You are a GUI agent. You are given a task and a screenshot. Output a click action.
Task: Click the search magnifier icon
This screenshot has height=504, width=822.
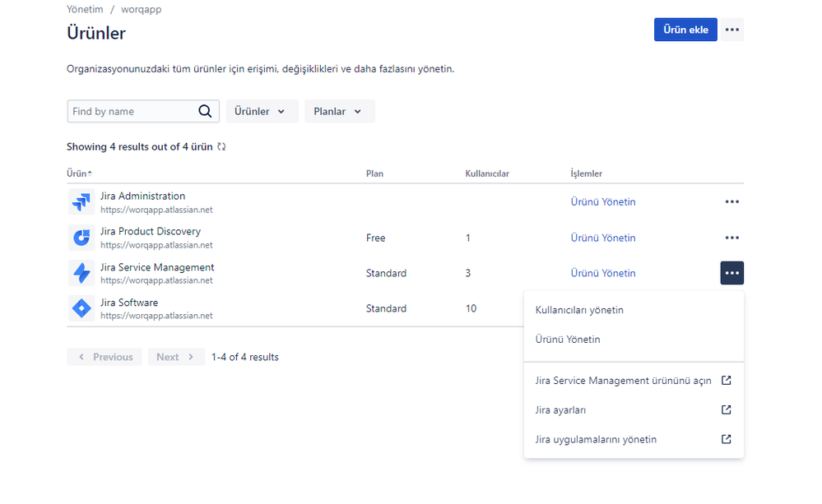tap(205, 111)
